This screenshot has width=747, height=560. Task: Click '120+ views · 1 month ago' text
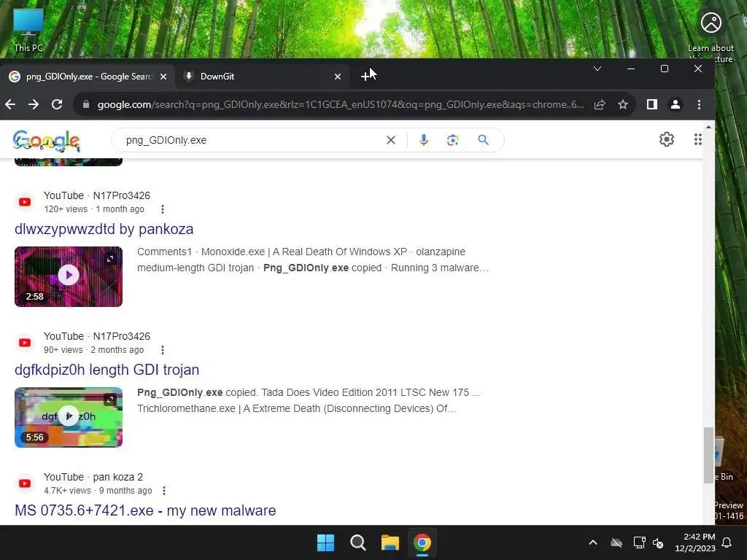[94, 209]
